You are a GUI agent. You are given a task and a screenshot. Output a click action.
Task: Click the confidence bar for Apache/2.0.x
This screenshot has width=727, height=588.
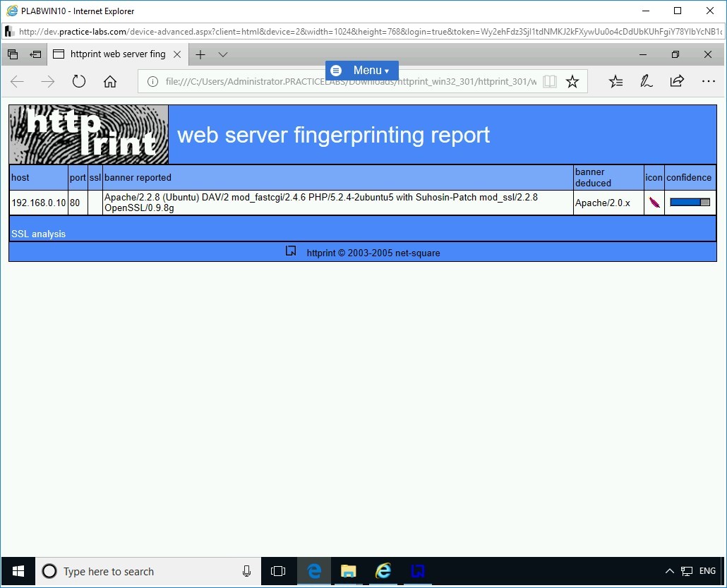(690, 201)
